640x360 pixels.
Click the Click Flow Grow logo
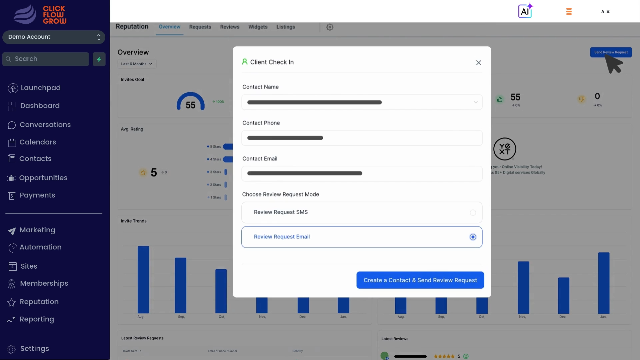click(40, 15)
